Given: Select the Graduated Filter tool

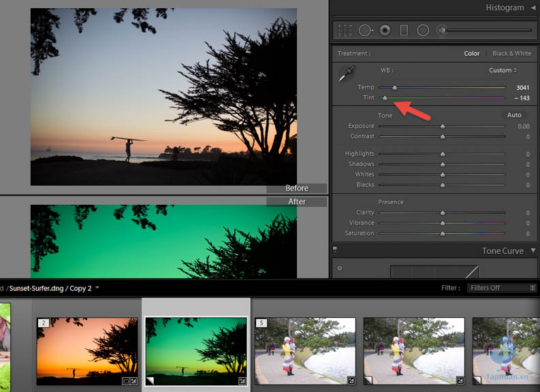Looking at the screenshot, I should click(404, 30).
